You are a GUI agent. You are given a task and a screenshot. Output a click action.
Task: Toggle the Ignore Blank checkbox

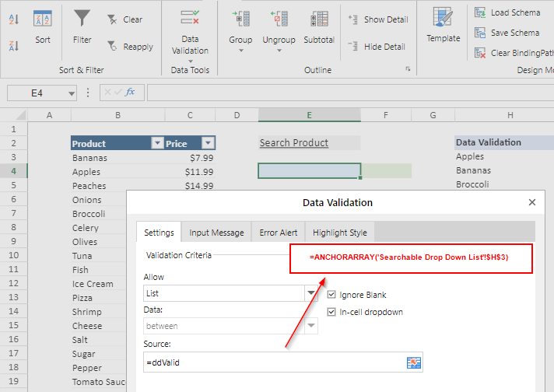point(332,295)
